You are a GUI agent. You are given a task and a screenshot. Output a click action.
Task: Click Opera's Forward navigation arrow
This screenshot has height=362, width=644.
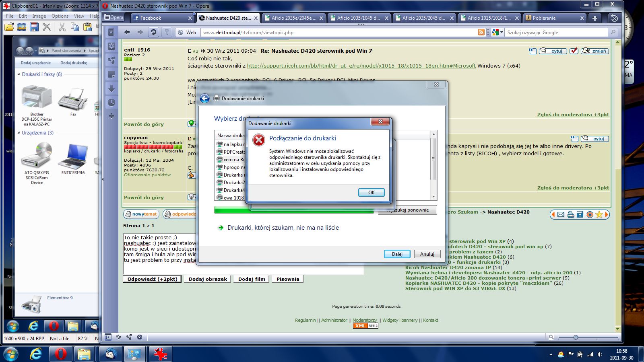coord(140,32)
